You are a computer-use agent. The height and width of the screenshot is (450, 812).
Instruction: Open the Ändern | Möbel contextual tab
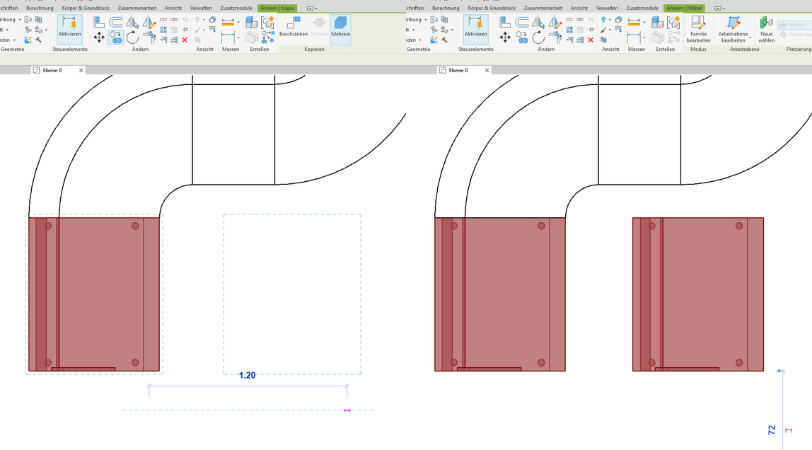(684, 8)
